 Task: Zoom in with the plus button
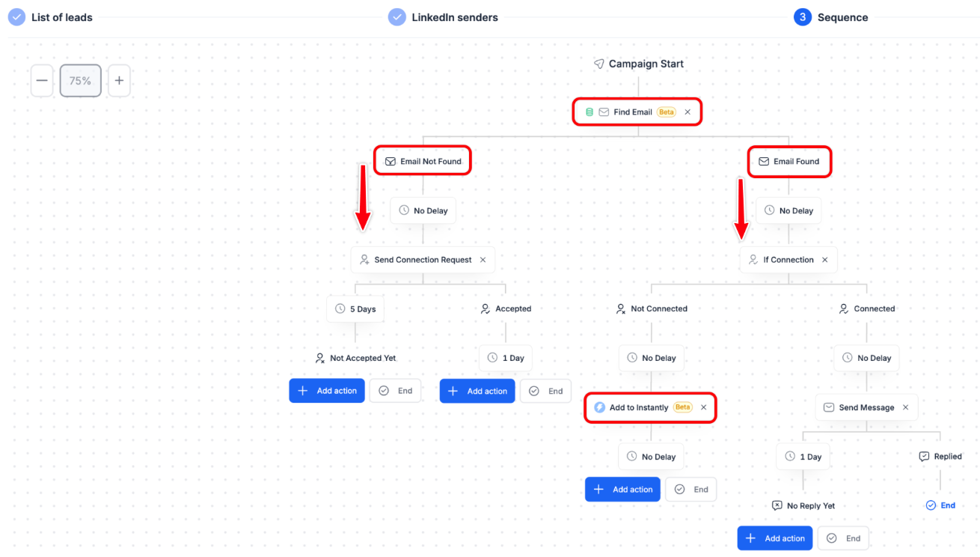pos(119,81)
